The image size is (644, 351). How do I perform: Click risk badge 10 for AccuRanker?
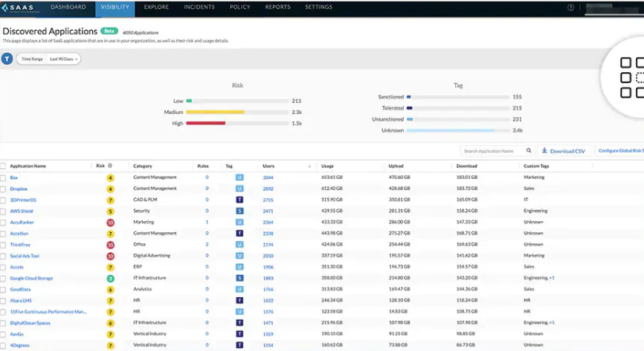[x=110, y=223]
